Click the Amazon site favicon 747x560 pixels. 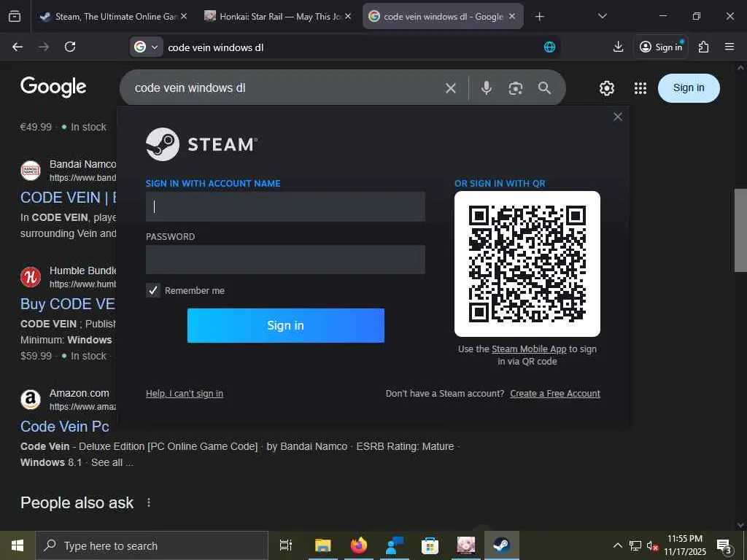31,399
